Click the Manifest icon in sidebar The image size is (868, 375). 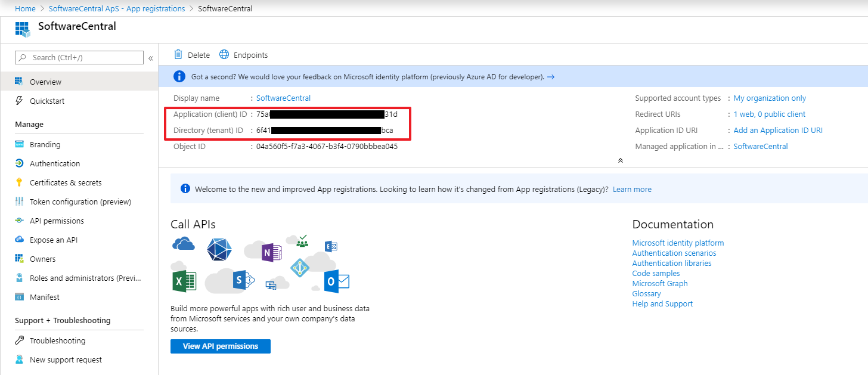coord(19,297)
